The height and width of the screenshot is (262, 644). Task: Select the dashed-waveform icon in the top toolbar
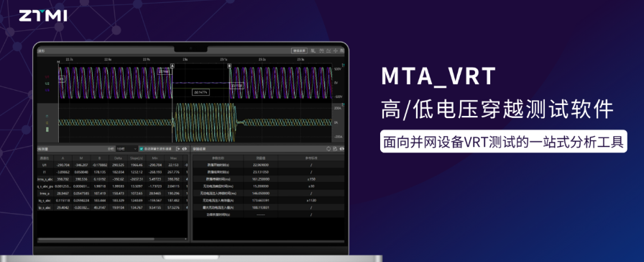(x=321, y=50)
